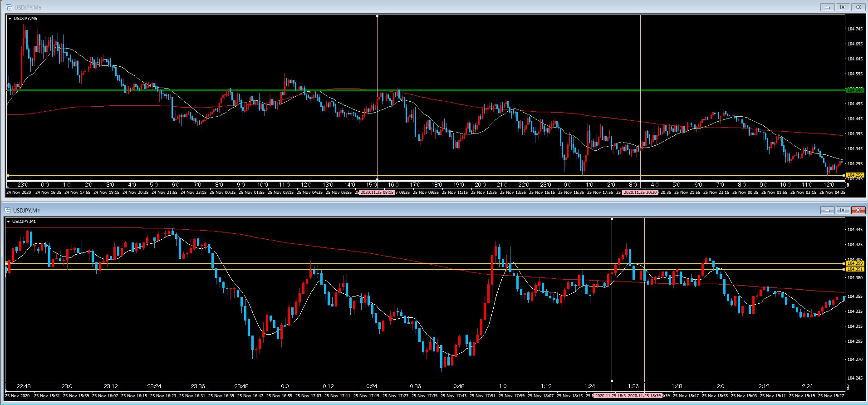Close the USDJPY,M1 chart window
This screenshot has height=405, width=868.
pyautogui.click(x=858, y=210)
